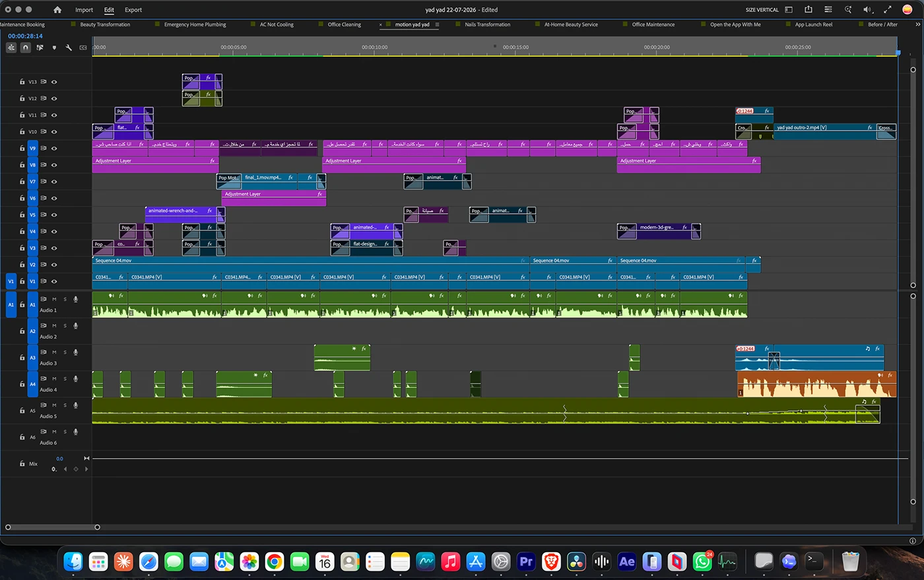
Task: Open the user account avatar
Action: [x=907, y=10]
